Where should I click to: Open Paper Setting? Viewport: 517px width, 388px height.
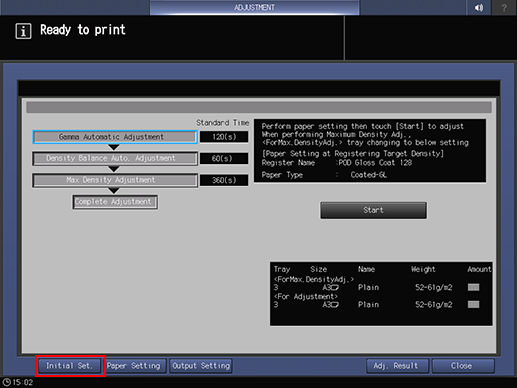[x=133, y=366]
